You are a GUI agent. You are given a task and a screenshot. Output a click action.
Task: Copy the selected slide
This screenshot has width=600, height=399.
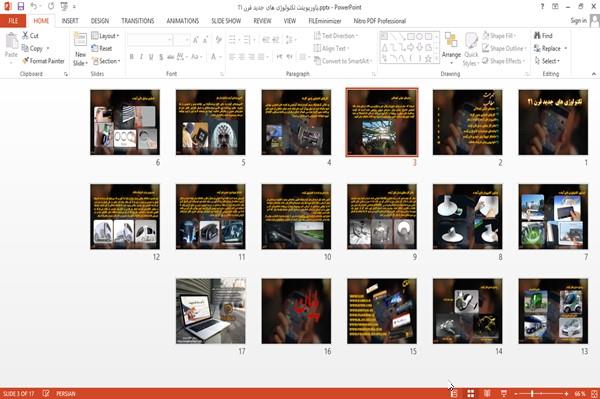pyautogui.click(x=33, y=48)
